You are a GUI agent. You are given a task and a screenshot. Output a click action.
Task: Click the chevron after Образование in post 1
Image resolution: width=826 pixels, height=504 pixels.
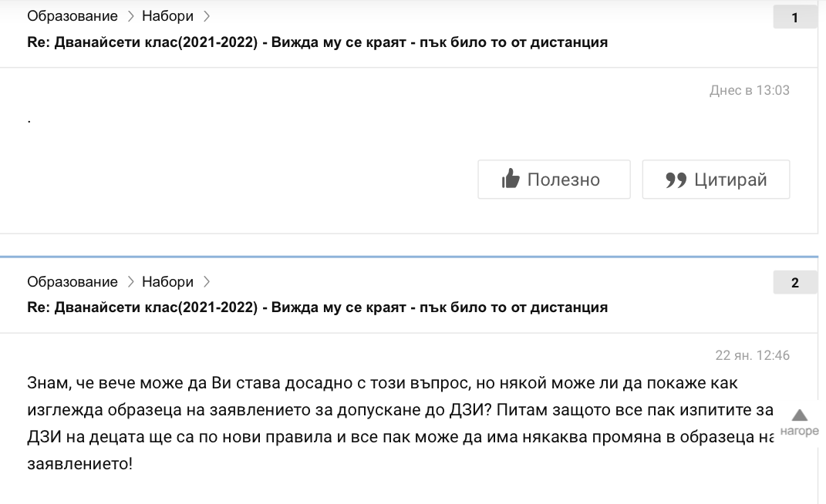[x=130, y=16]
